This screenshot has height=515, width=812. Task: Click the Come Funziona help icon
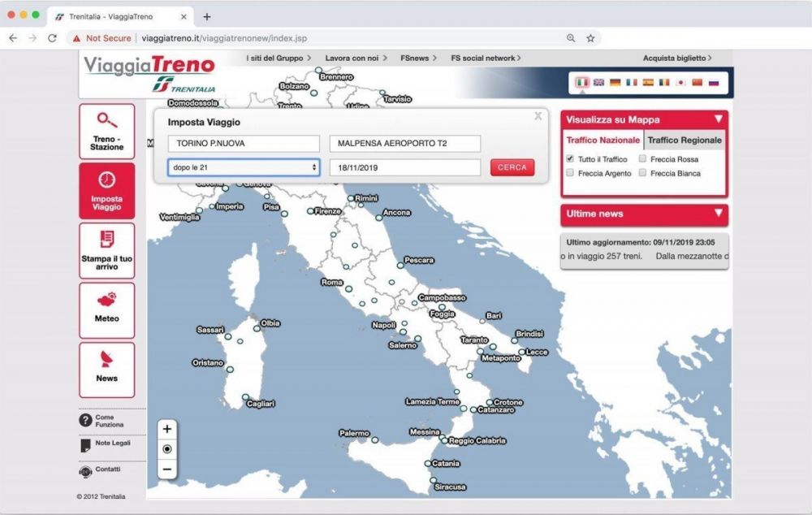[85, 422]
